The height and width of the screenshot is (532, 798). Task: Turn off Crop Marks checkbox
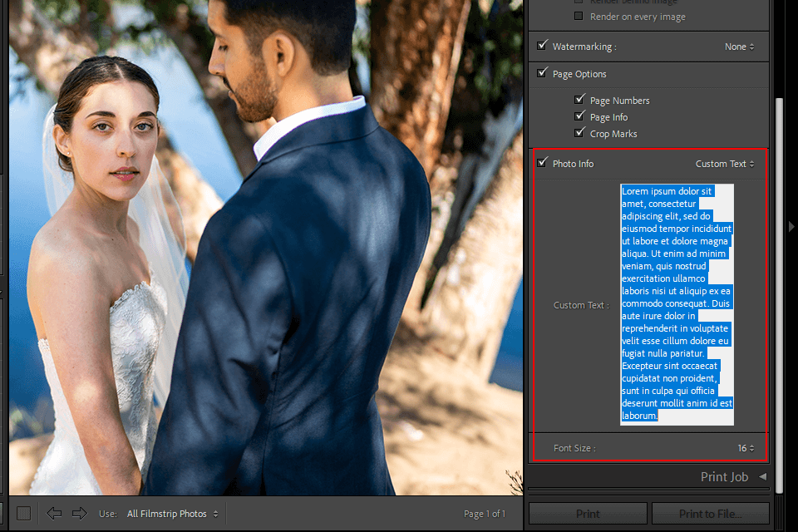point(579,134)
